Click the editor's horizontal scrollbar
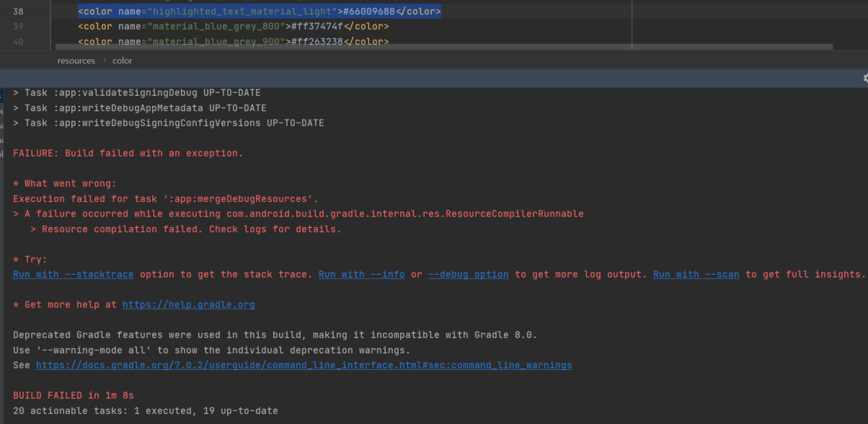 (433, 47)
